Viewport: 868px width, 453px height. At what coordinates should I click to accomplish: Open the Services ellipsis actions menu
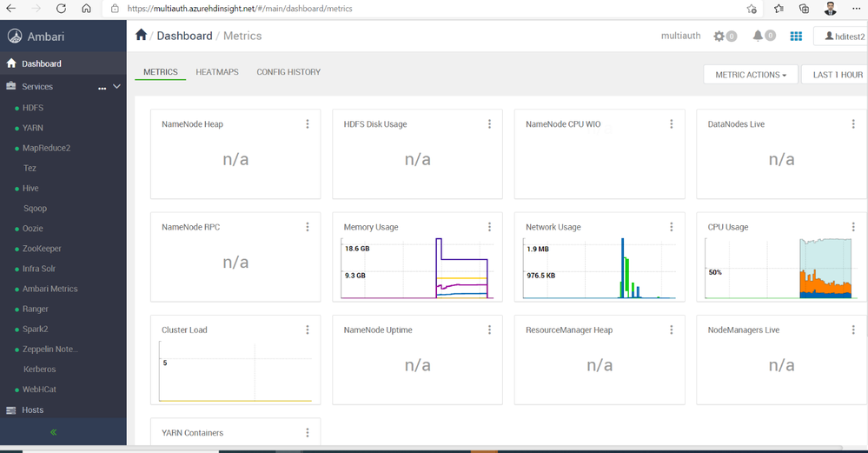point(102,88)
